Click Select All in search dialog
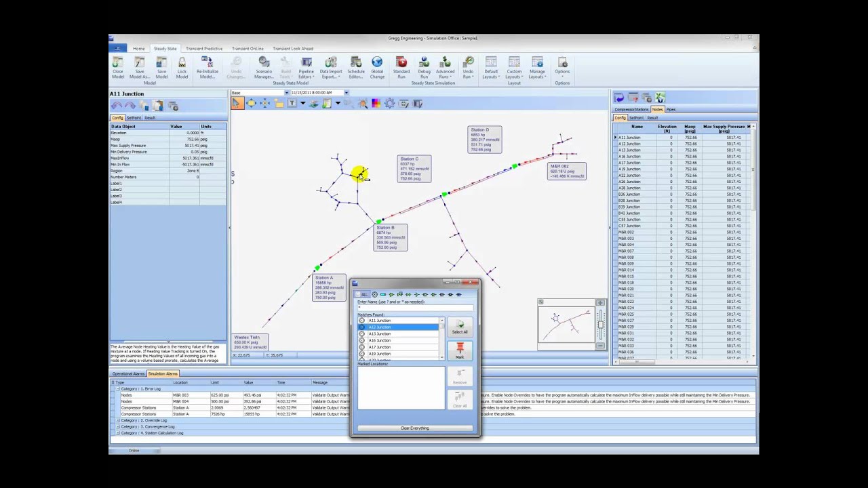The height and width of the screenshot is (488, 868). point(460,328)
